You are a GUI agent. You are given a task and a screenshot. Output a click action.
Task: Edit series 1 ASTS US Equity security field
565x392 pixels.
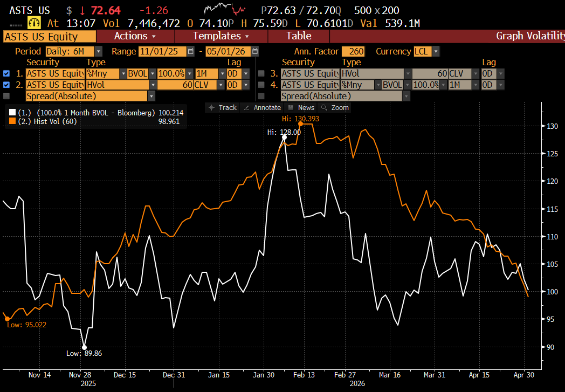tap(55, 73)
